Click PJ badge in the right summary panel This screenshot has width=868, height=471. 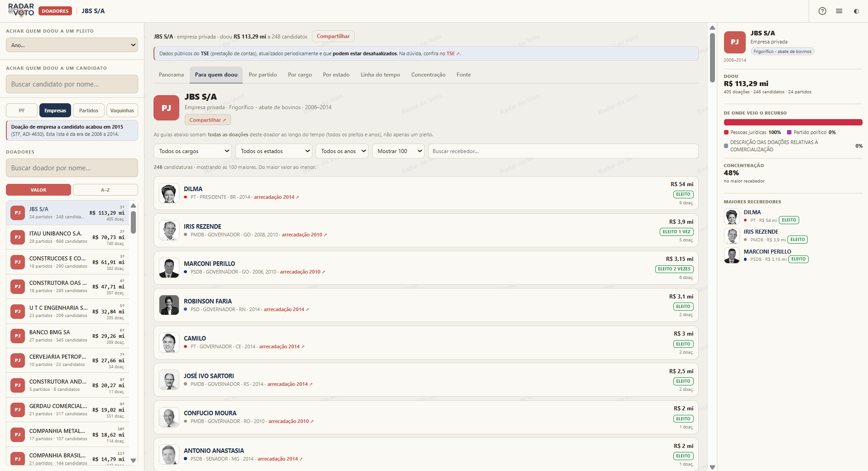[x=734, y=42]
